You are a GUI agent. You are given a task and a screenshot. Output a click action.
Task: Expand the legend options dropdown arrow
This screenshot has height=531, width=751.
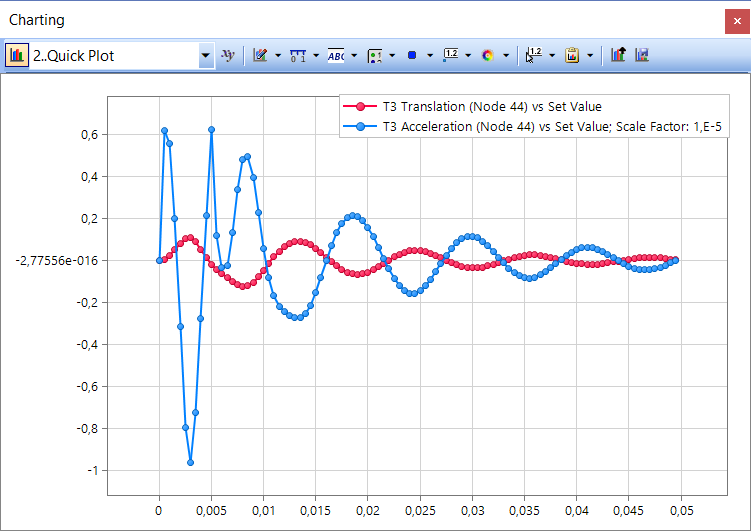point(392,56)
